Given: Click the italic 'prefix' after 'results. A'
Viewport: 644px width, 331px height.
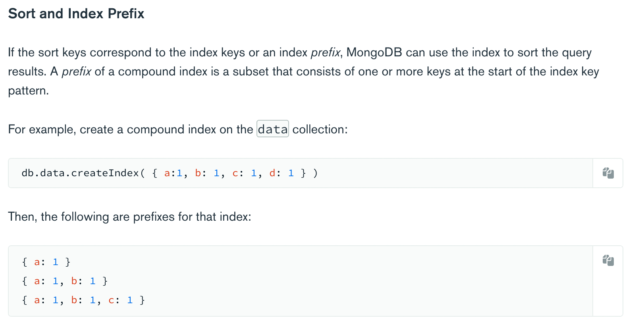Looking at the screenshot, I should (x=77, y=71).
